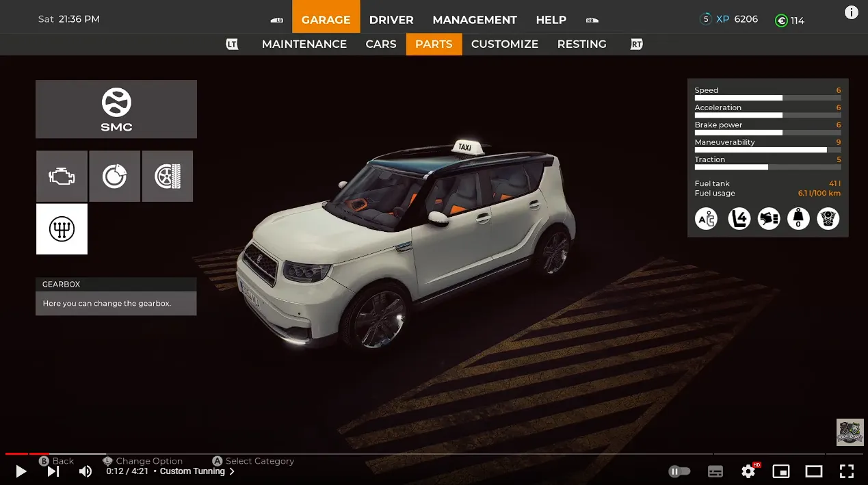
Task: Click the Speed stat bar
Action: (x=767, y=98)
